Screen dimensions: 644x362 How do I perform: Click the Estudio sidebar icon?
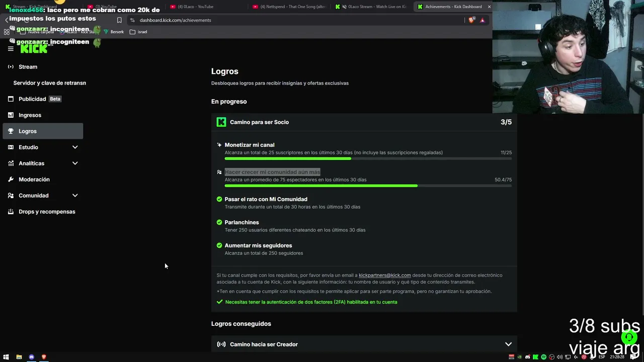pyautogui.click(x=11, y=147)
